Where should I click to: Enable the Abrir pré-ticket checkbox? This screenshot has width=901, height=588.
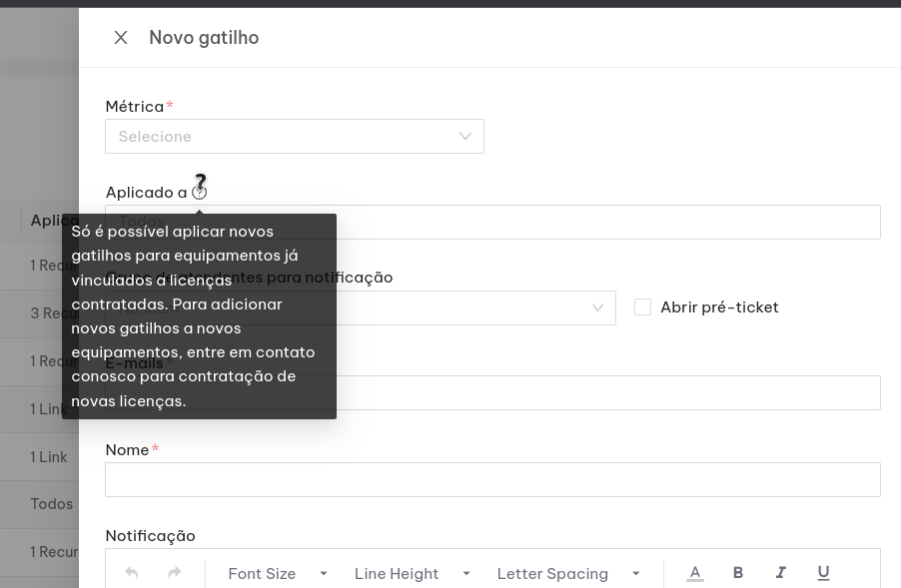pos(642,307)
